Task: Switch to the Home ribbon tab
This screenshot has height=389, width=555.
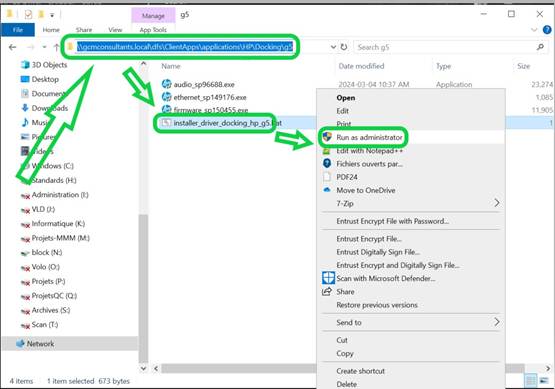Action: [51, 30]
